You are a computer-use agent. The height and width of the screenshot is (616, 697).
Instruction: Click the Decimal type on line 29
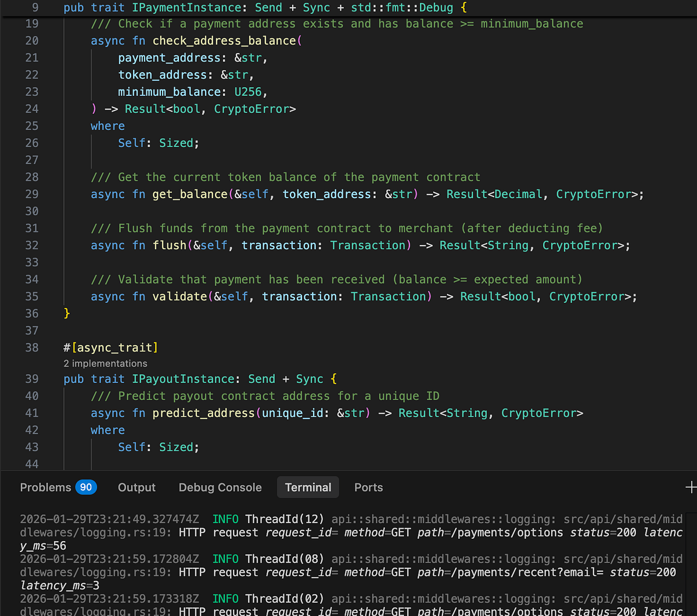518,194
